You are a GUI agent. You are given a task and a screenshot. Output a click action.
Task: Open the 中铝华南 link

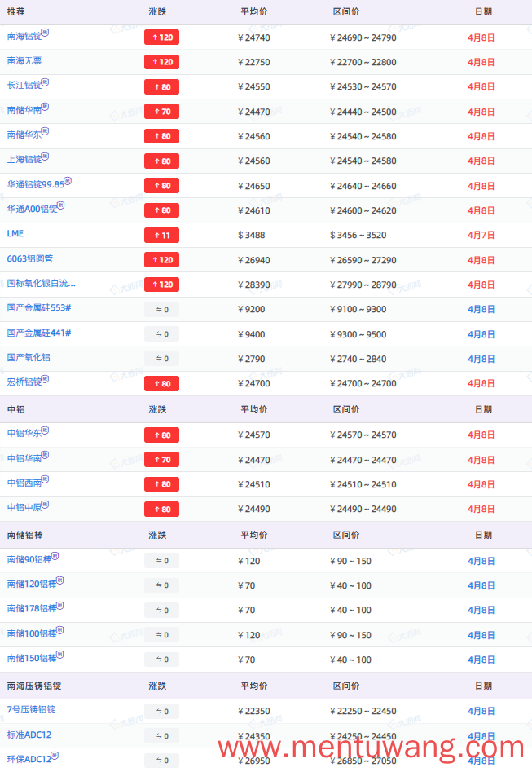(x=24, y=458)
